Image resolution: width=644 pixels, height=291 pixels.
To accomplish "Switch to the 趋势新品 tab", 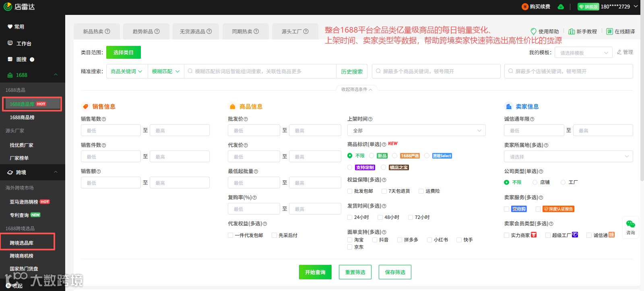I will click(x=147, y=31).
